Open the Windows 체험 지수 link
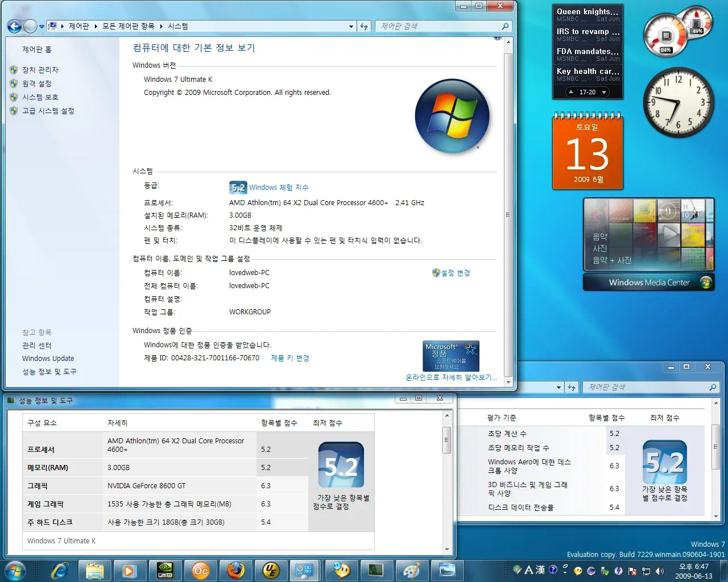Viewport: 728px width, 582px height. [279, 188]
